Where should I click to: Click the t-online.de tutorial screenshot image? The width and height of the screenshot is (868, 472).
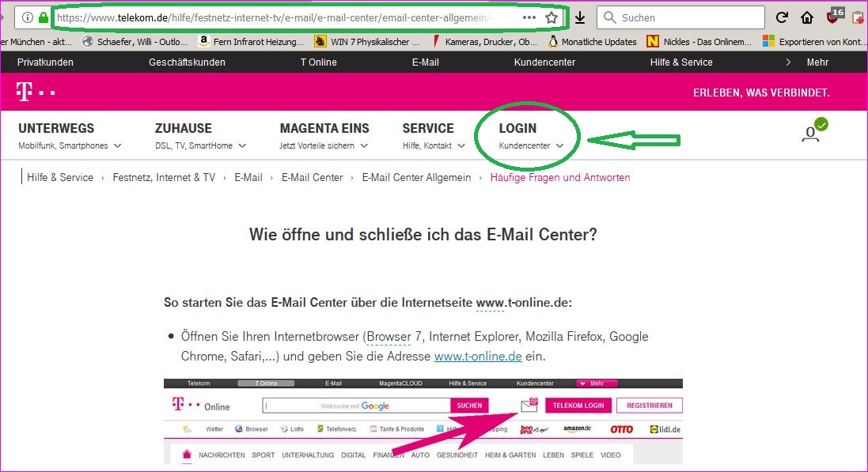tap(423, 421)
